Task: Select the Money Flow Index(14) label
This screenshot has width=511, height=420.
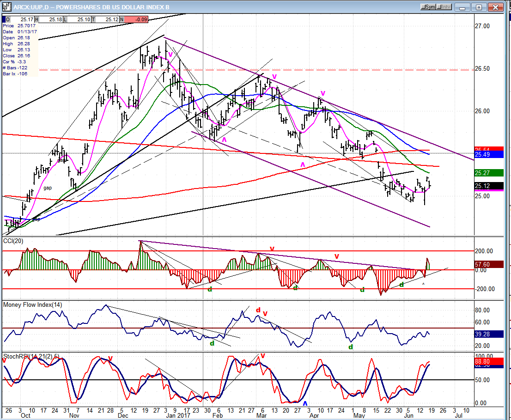Action: pos(32,305)
